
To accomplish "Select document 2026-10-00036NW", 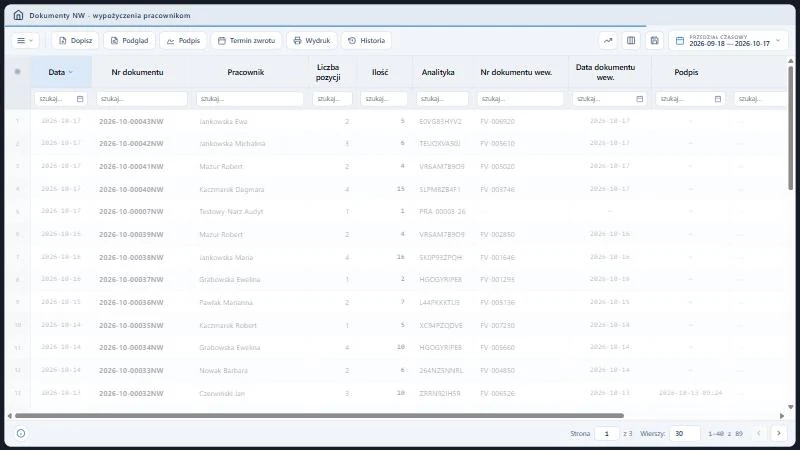I will [131, 302].
